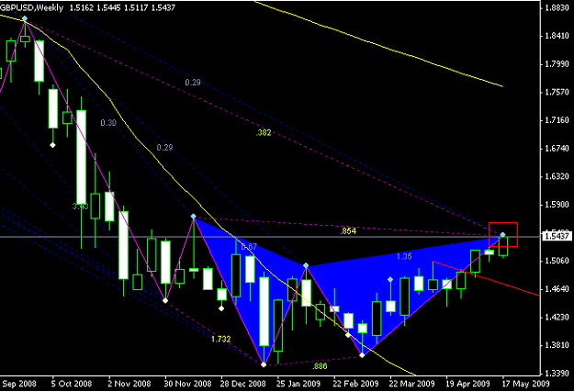
Task: Click the 0.67 ratio label in blue pattern
Action: coord(249,247)
